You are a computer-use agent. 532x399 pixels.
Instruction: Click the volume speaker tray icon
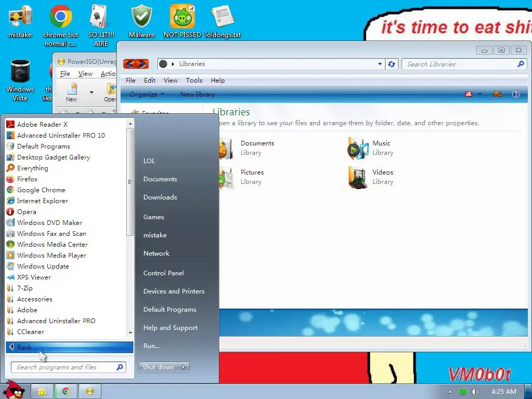(475, 392)
